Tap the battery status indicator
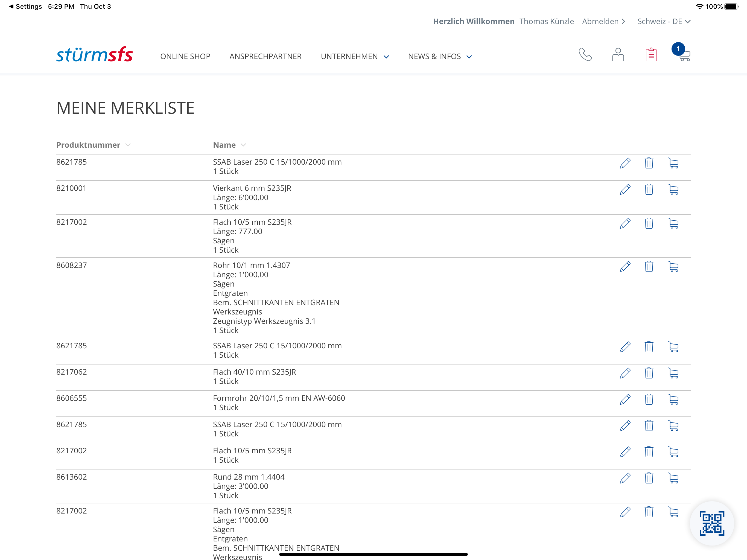 731,6
